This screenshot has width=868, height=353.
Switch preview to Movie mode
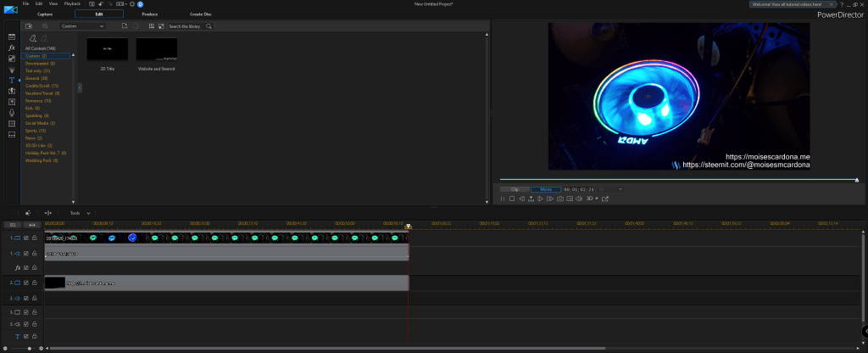pos(546,189)
